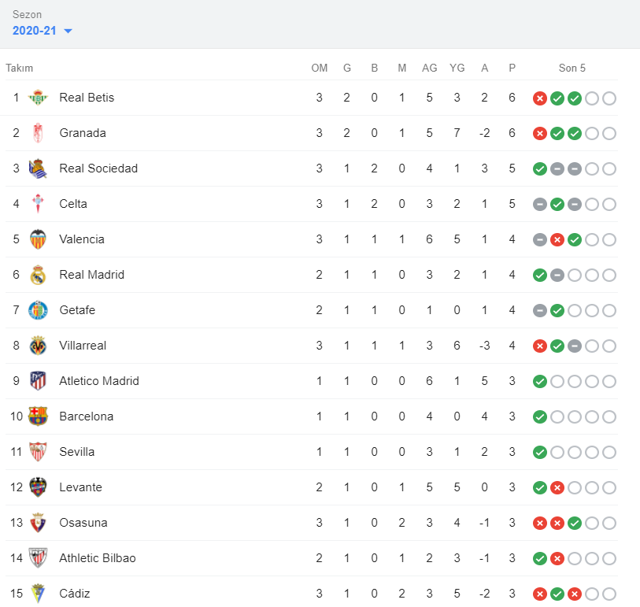The height and width of the screenshot is (607, 640).
Task: Click the Real Madrid club crest
Action: (x=38, y=275)
